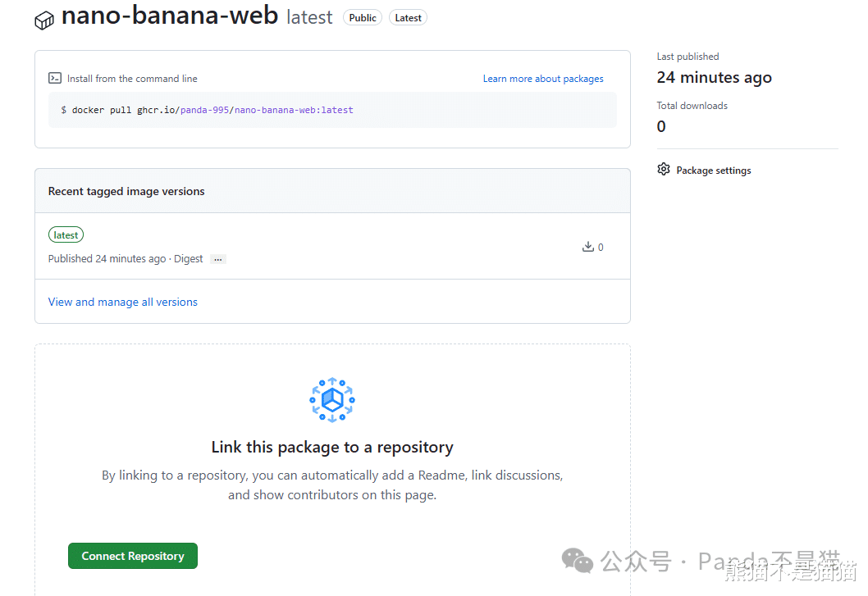The image size is (868, 596).
Task: Click the blue repository link illustration icon
Action: 332,400
